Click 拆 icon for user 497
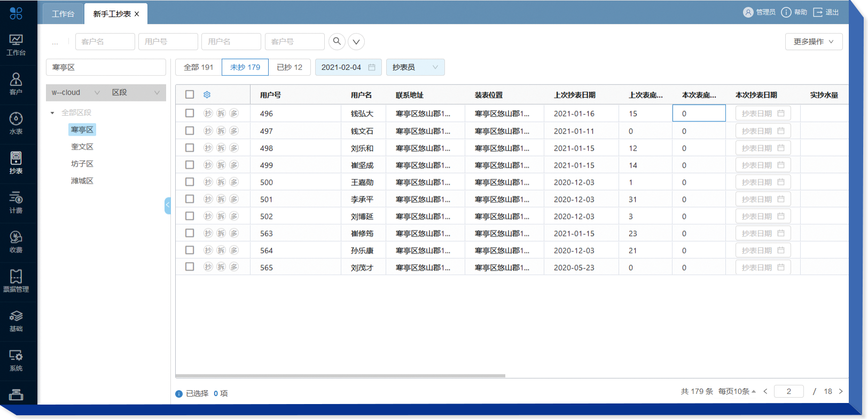The height and width of the screenshot is (419, 868). tap(221, 131)
